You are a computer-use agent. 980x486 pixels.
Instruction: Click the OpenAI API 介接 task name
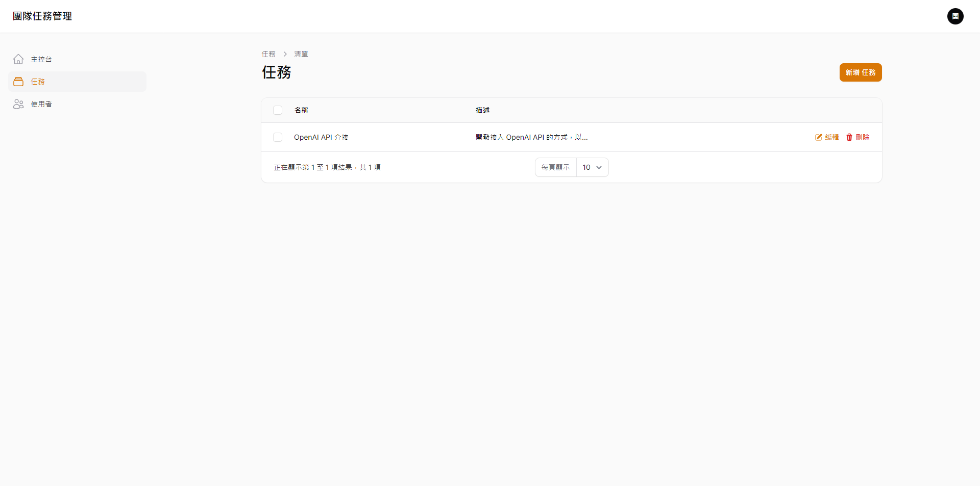tap(321, 137)
